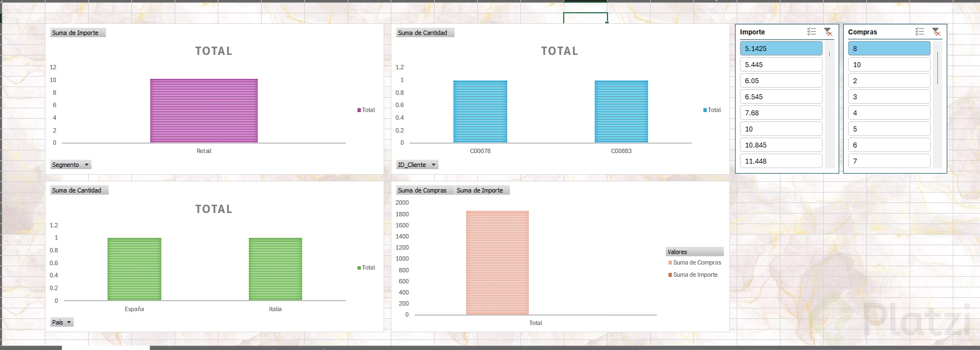The width and height of the screenshot is (980, 350).
Task: Select 8 in Compras slicer
Action: tap(889, 48)
